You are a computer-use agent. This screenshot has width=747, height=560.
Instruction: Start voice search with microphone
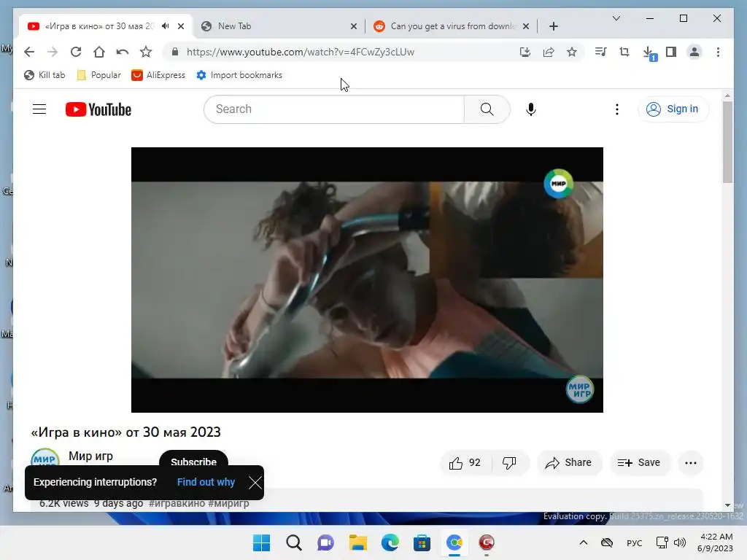coord(531,109)
